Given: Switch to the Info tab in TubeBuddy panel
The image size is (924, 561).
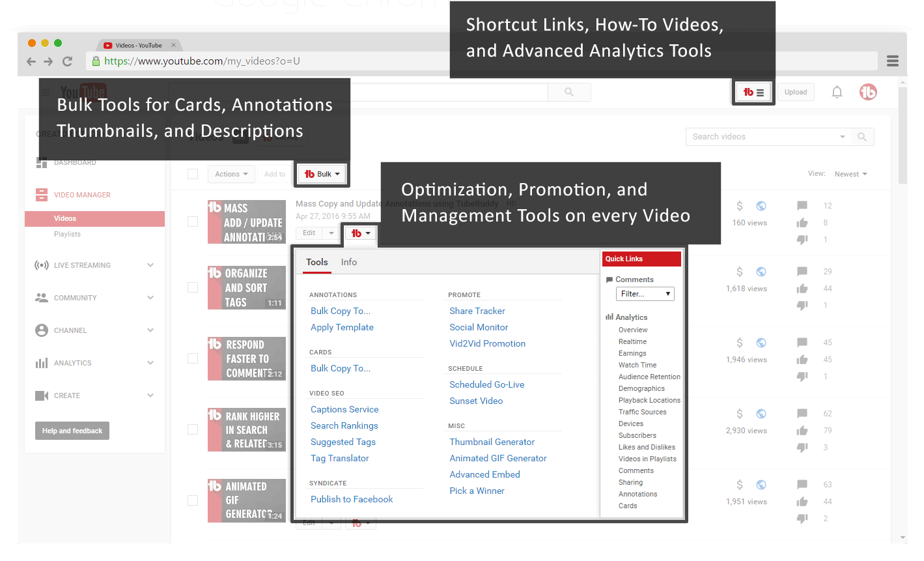Looking at the screenshot, I should (x=348, y=262).
